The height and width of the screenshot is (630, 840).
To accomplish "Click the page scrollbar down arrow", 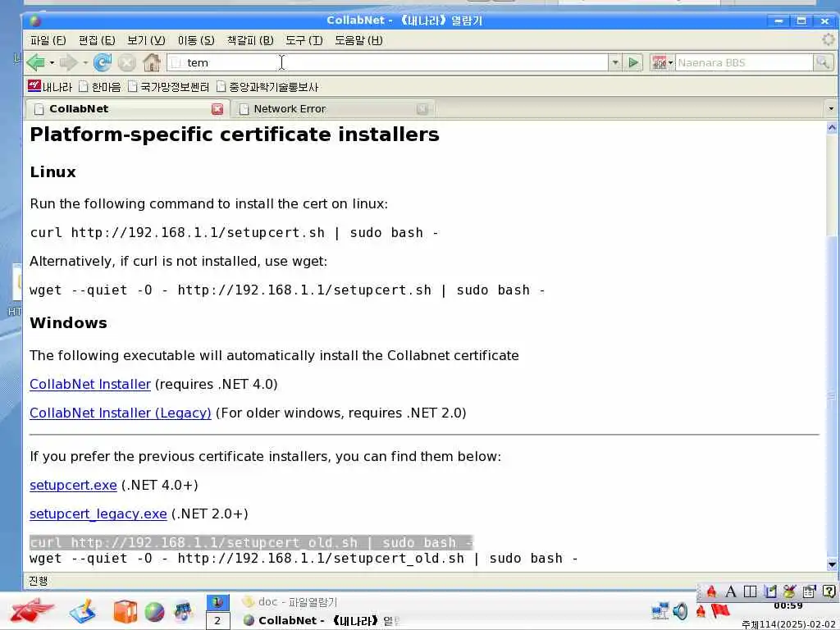I will coord(832,564).
